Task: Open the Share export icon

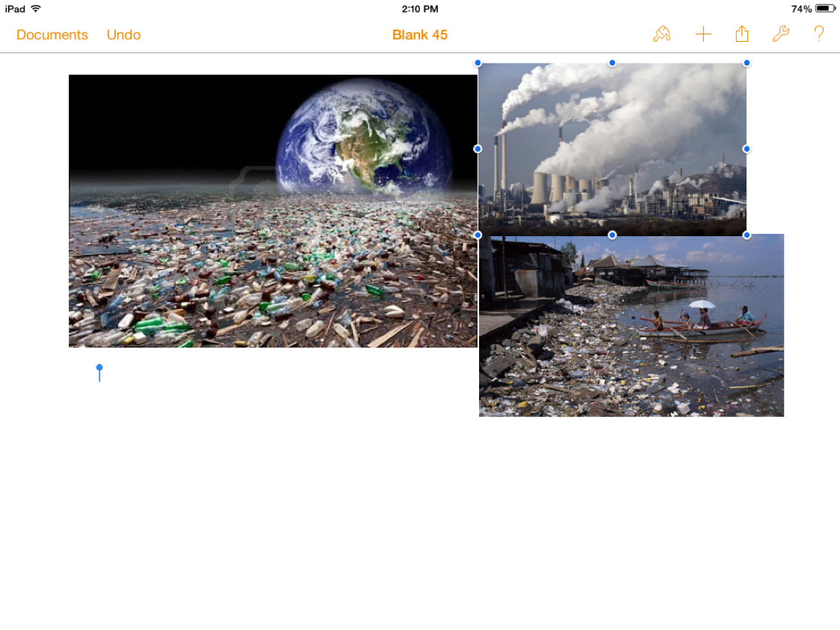Action: pos(741,34)
